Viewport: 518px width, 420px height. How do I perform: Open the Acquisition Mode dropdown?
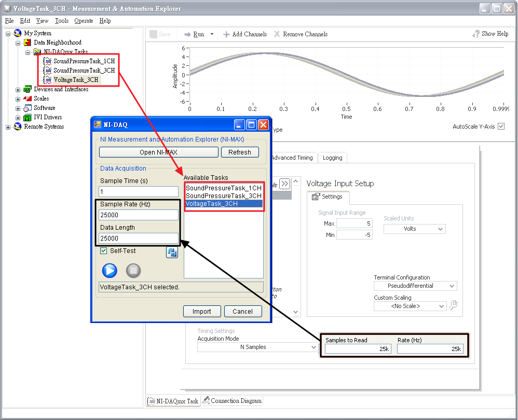(257, 347)
